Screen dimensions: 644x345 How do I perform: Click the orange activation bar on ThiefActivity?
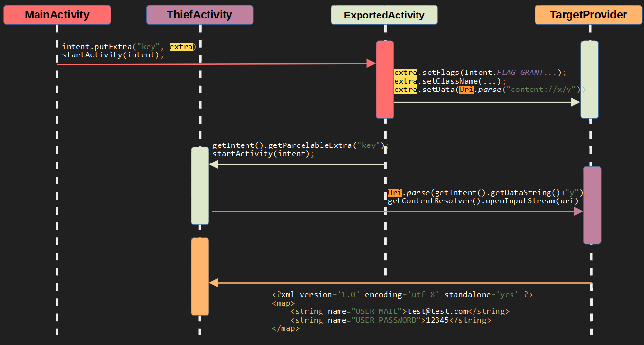coord(200,276)
